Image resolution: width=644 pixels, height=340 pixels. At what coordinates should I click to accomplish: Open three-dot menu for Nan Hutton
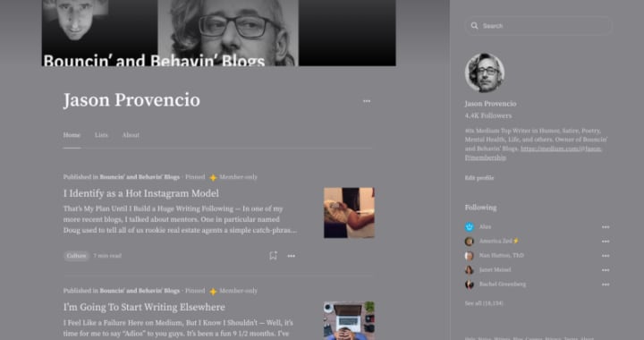(606, 256)
